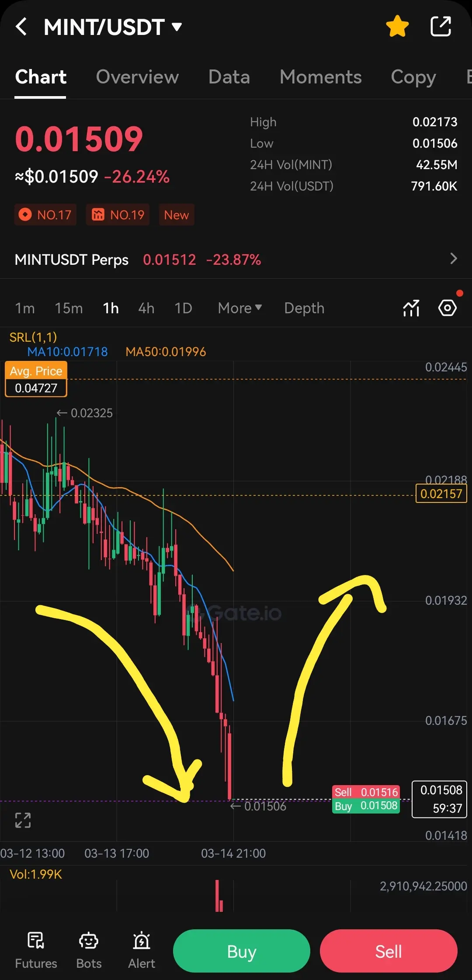Tap the green Buy button

pyautogui.click(x=242, y=951)
